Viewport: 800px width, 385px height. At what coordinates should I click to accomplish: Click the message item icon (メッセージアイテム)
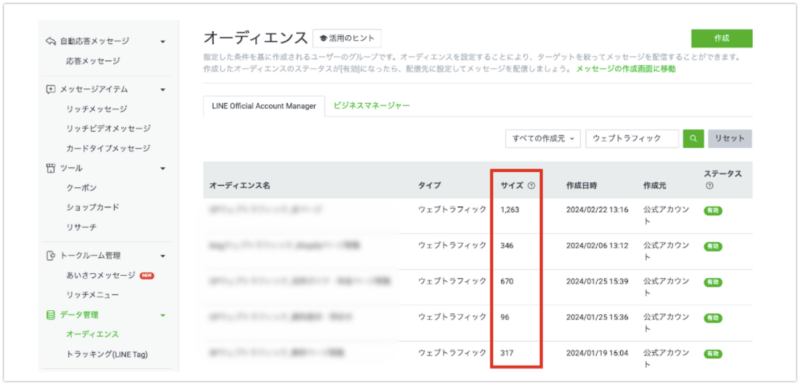[x=51, y=89]
